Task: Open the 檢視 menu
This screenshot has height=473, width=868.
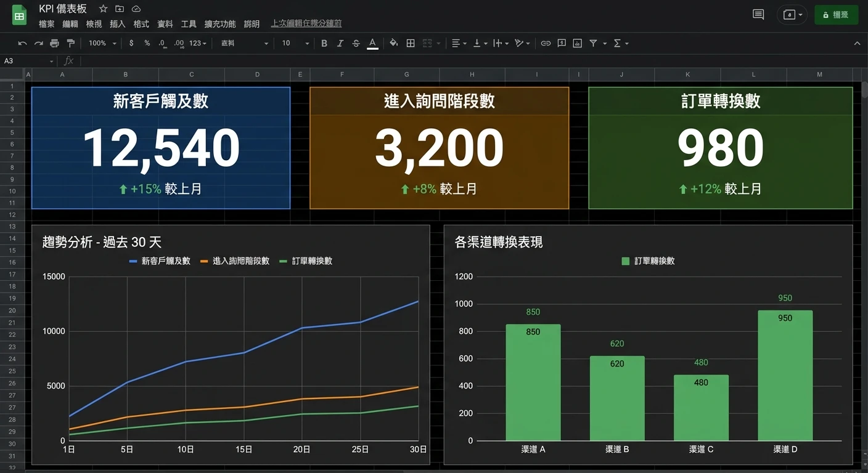Action: pyautogui.click(x=94, y=24)
